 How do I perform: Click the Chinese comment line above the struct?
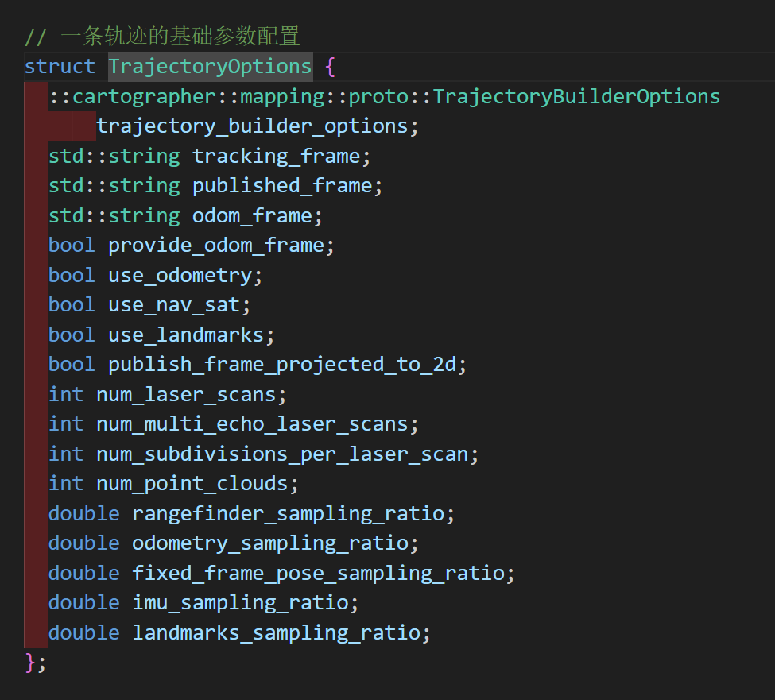[162, 37]
